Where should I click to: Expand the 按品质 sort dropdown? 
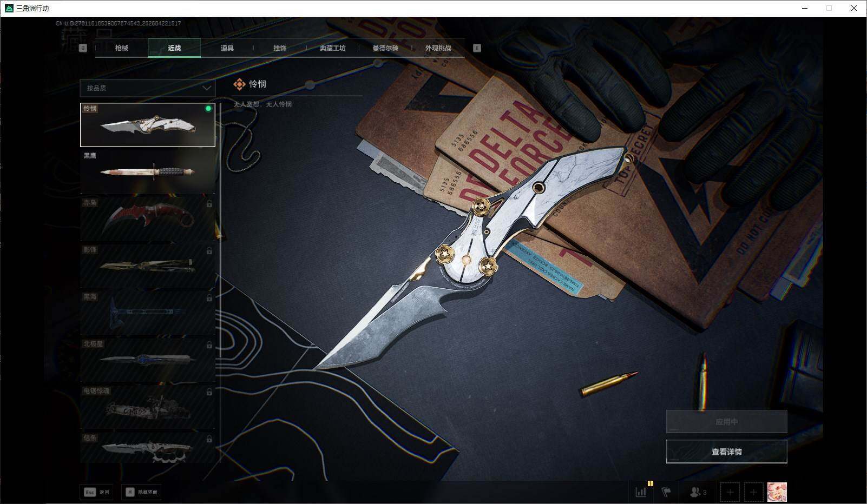tap(148, 88)
